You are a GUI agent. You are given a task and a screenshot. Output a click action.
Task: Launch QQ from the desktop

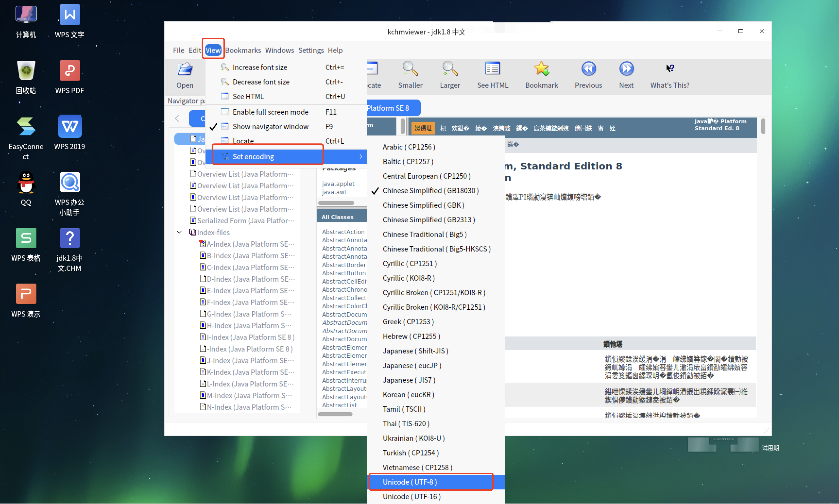pyautogui.click(x=26, y=182)
